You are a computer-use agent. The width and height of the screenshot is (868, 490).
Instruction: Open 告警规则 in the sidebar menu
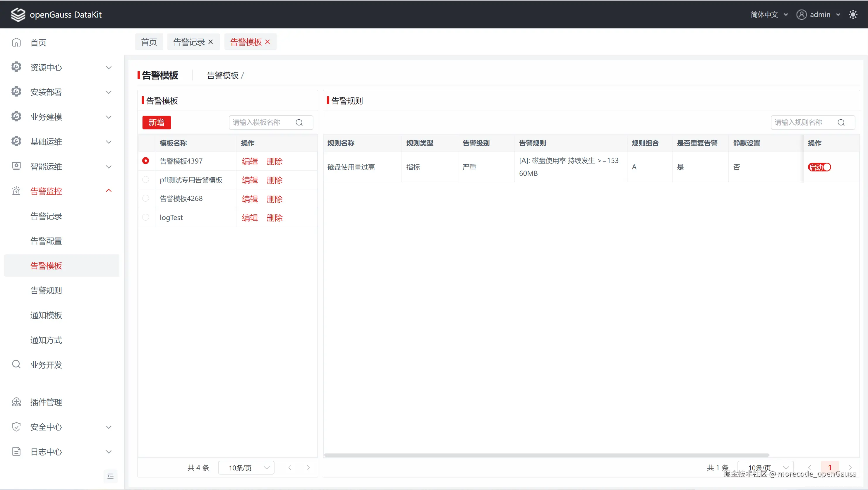pos(46,290)
